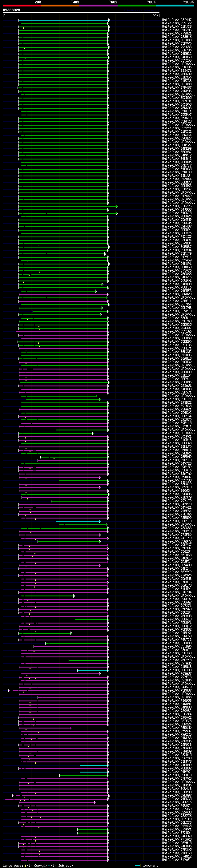Open hit UniRef100_A8I4N7
197x868 pixels.
pos(177,20)
